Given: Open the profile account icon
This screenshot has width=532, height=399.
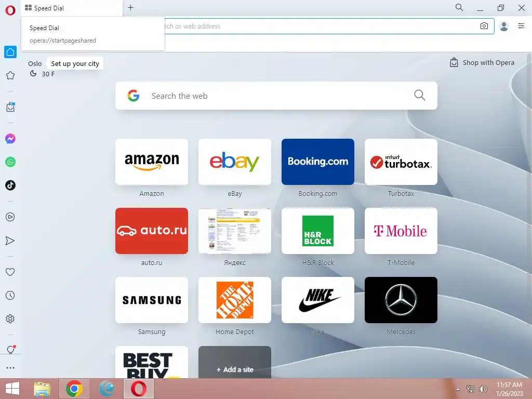Looking at the screenshot, I should pos(504,26).
